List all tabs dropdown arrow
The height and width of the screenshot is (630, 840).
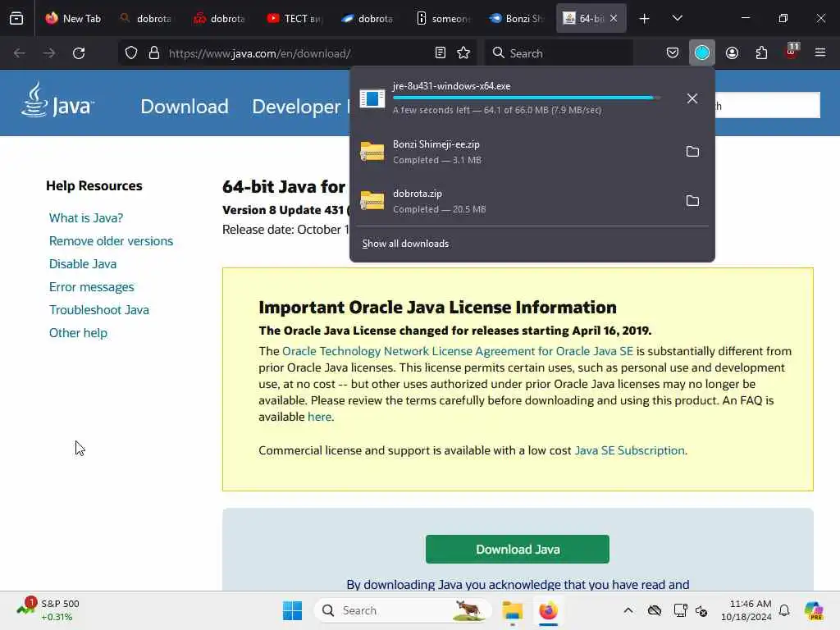[x=677, y=18]
